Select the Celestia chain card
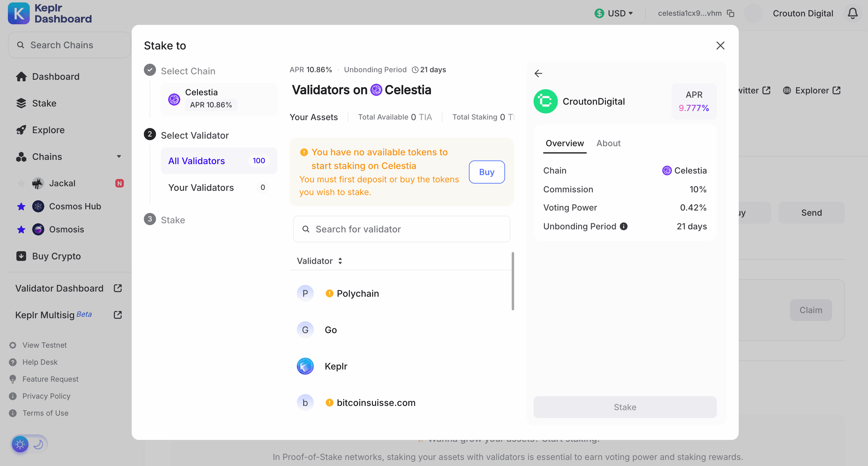Image resolution: width=868 pixels, height=466 pixels. 219,99
